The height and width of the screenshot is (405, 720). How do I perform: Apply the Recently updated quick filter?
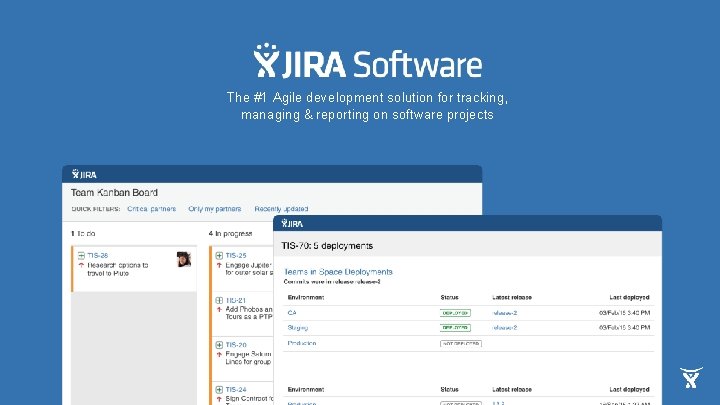tap(281, 209)
